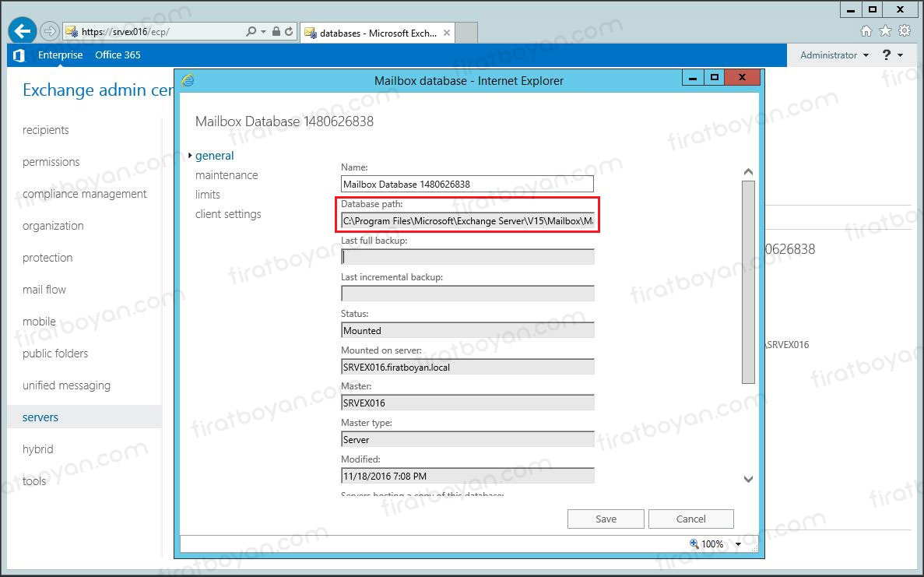Click the Status field showing Mounted
Image resolution: width=924 pixels, height=577 pixels.
467,330
